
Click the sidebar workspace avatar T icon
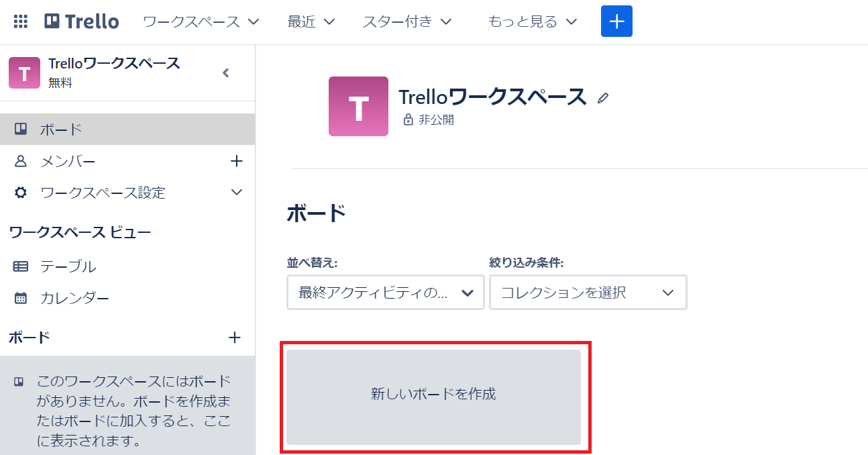(24, 73)
